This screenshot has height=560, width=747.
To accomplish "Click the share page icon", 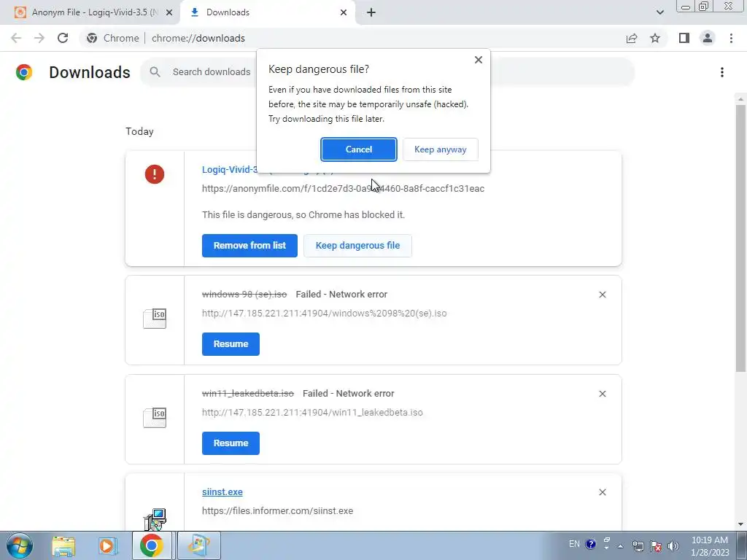I will tap(632, 38).
